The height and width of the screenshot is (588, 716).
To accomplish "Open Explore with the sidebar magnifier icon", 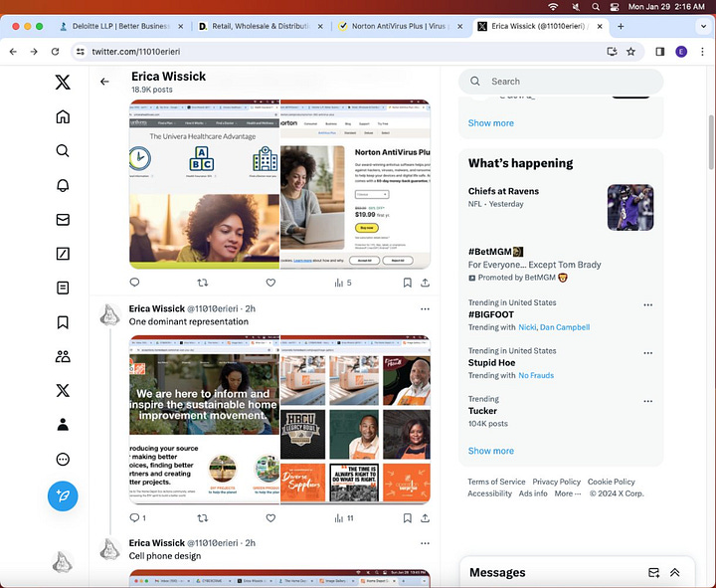I will (63, 151).
